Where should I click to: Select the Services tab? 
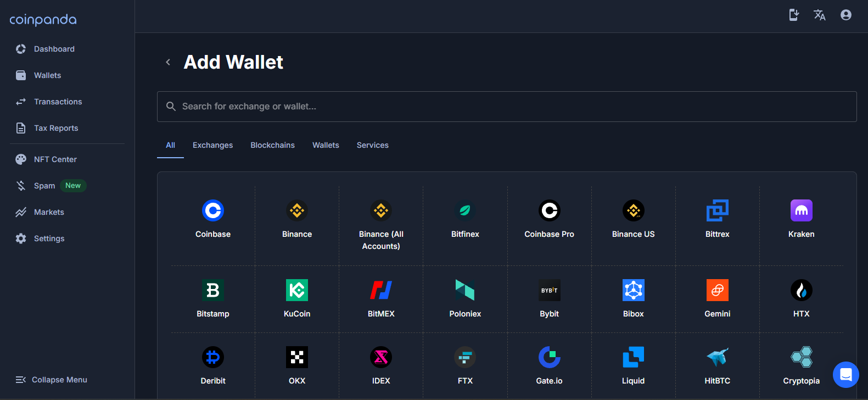pyautogui.click(x=373, y=145)
